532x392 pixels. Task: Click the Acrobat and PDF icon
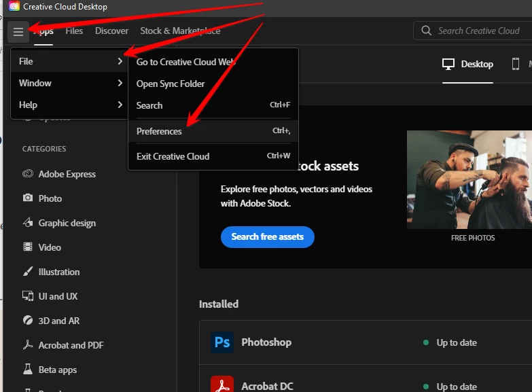point(28,345)
